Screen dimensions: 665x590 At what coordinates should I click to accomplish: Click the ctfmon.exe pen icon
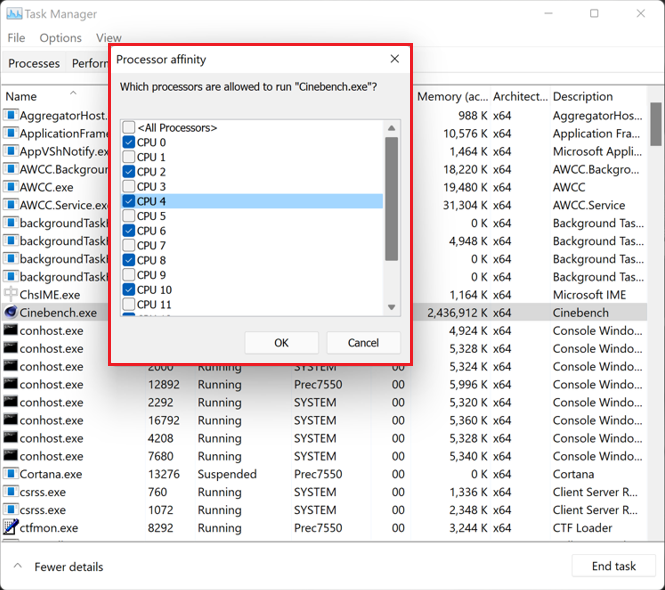[x=11, y=527]
